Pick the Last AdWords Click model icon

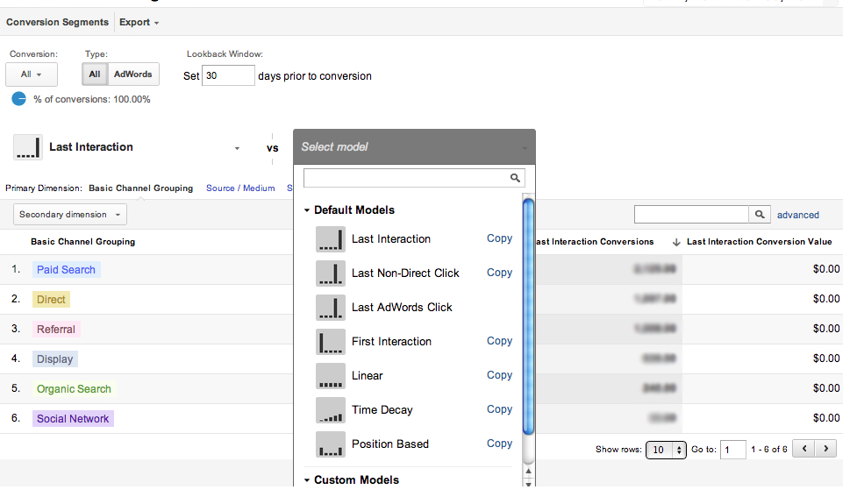pos(330,308)
